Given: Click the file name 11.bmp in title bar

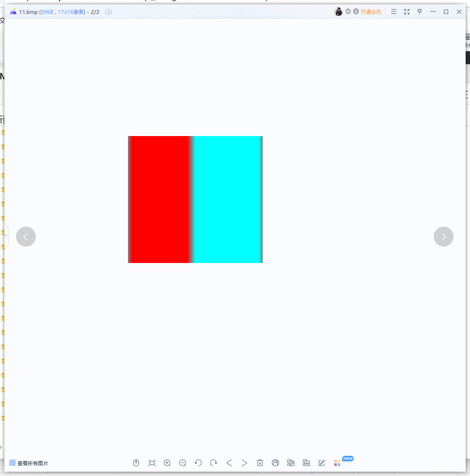Looking at the screenshot, I should tap(28, 12).
